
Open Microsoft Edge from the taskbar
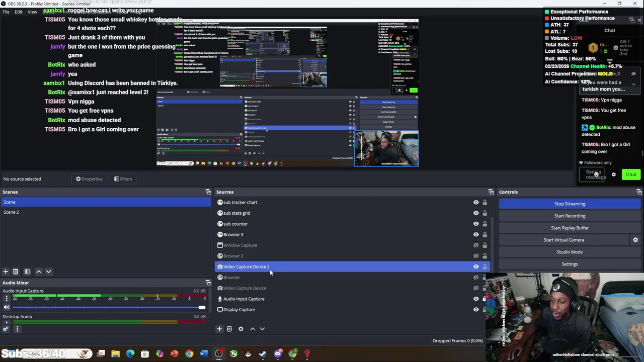click(130, 354)
